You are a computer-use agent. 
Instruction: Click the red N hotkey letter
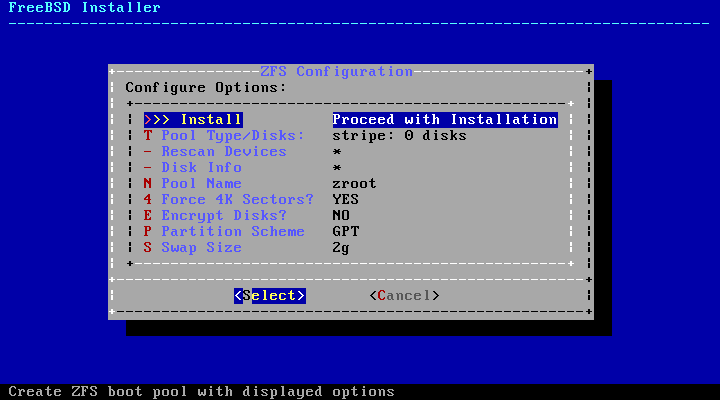coord(148,183)
